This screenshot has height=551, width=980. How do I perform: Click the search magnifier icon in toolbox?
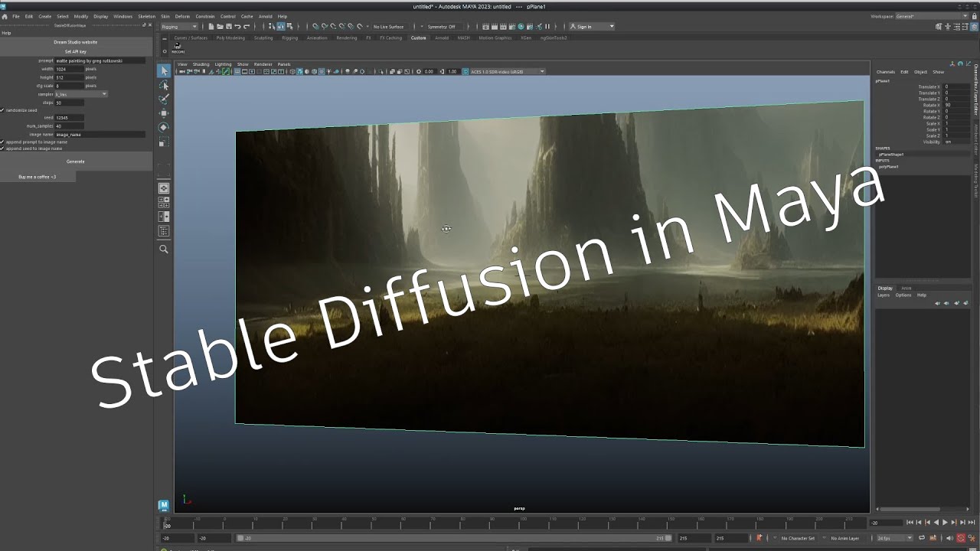coord(164,249)
